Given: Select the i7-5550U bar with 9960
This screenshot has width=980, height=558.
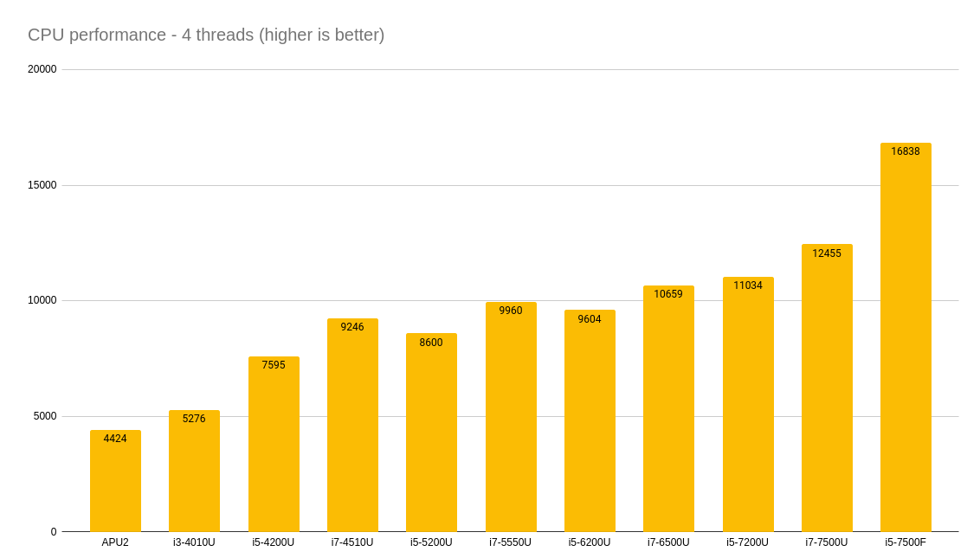Looking at the screenshot, I should (511, 417).
